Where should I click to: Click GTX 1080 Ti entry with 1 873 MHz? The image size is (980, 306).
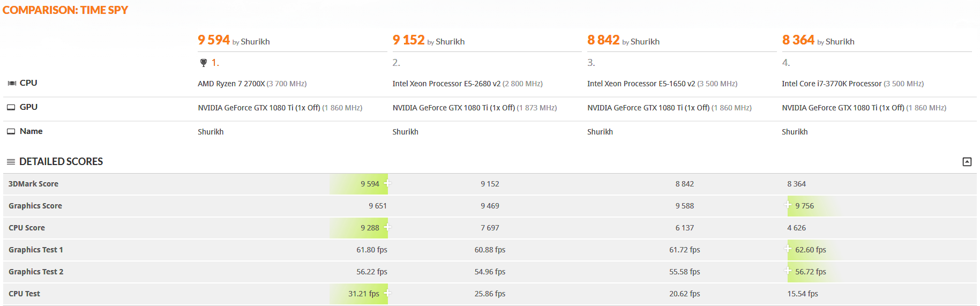point(475,108)
